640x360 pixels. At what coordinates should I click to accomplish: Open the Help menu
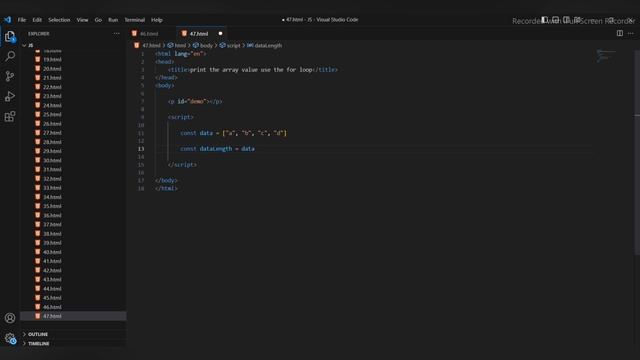click(157, 20)
